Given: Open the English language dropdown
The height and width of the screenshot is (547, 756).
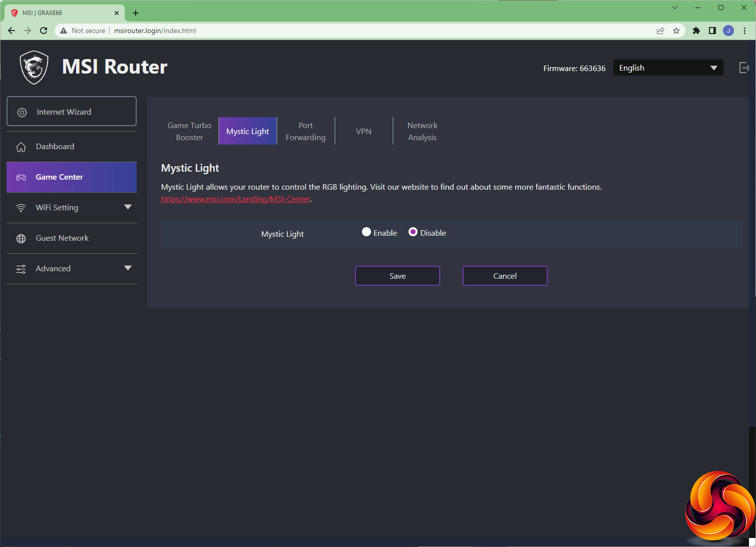Looking at the screenshot, I should tap(668, 68).
